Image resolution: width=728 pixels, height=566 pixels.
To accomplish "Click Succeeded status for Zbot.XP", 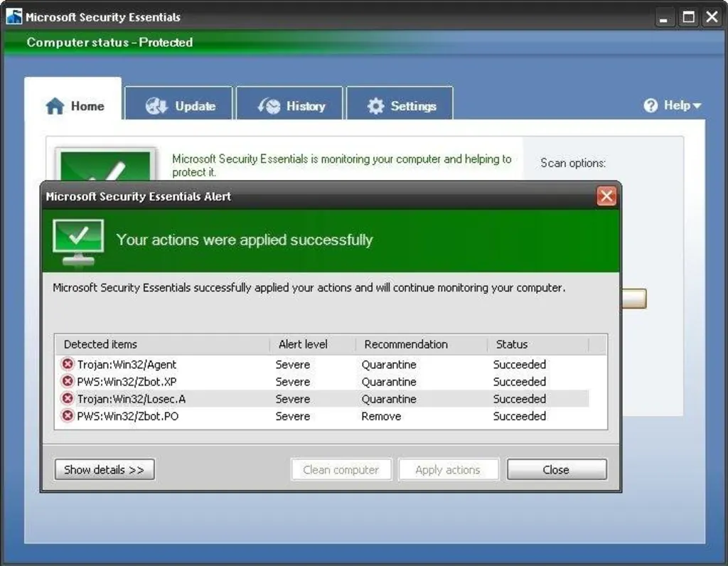I will (x=520, y=382).
